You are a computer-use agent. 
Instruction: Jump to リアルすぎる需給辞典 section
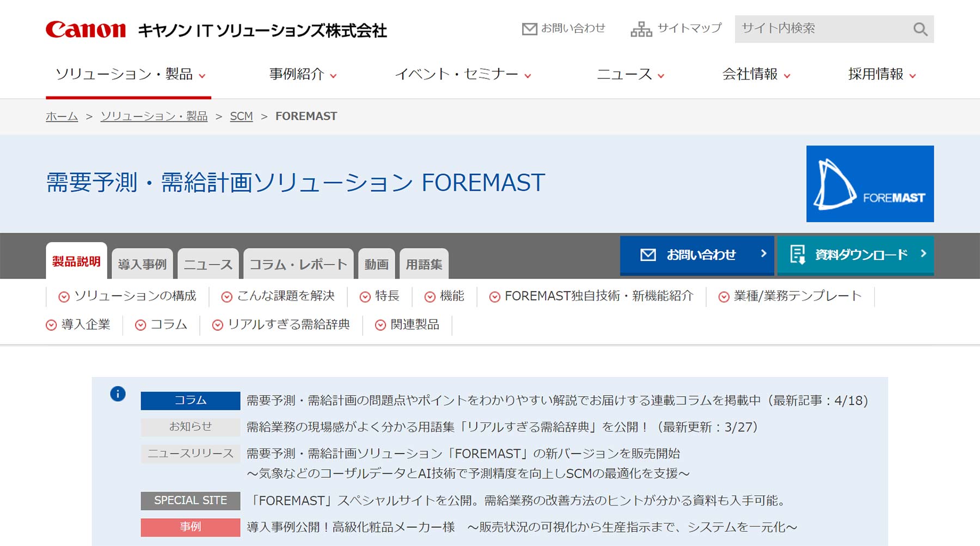[289, 324]
